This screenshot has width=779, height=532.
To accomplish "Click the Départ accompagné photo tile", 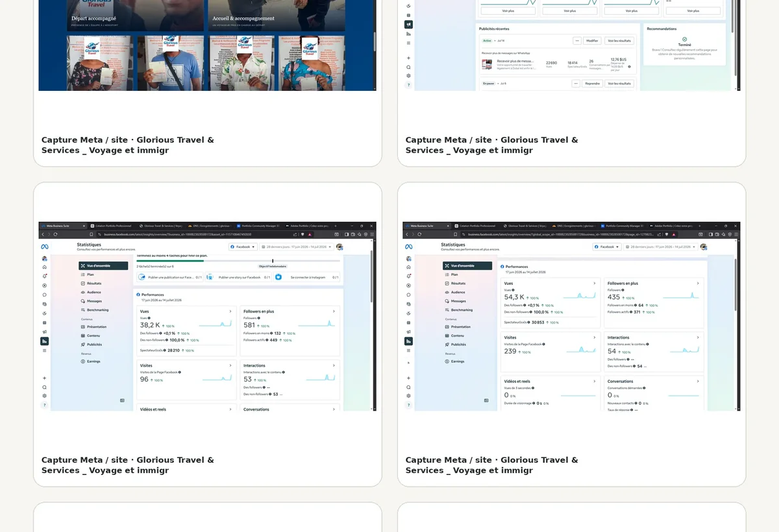I will [135, 16].
